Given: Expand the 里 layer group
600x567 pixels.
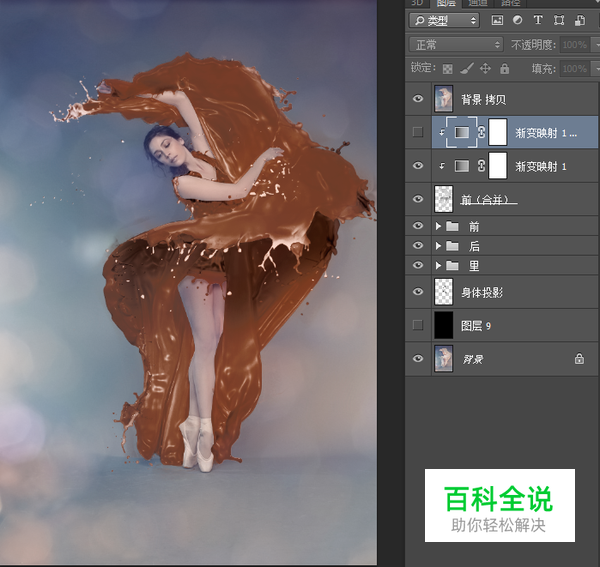Looking at the screenshot, I should (x=438, y=265).
